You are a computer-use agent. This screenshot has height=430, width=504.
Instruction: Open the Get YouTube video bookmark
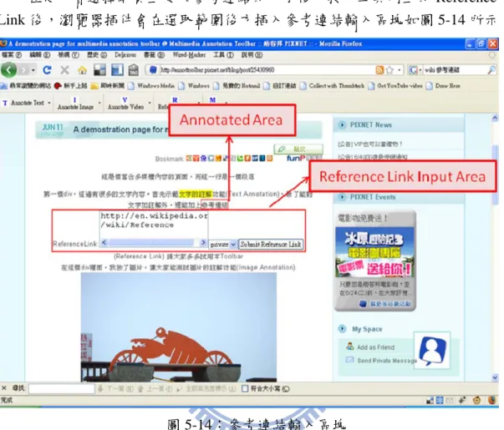395,86
